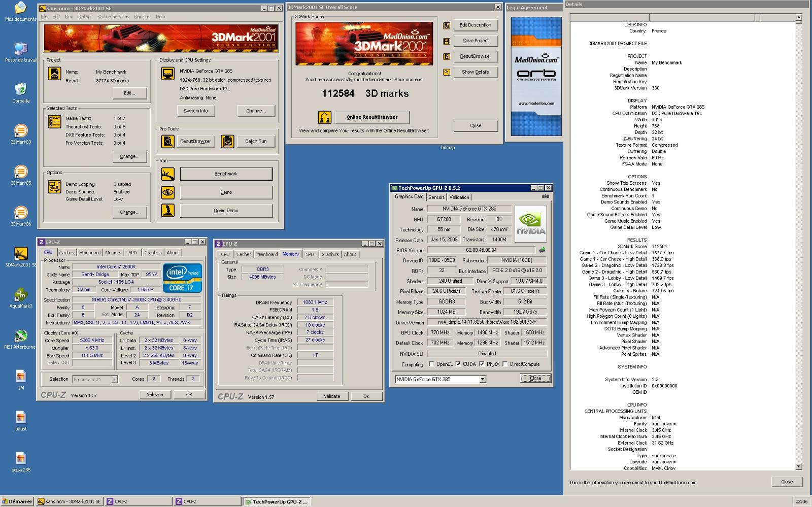Switch to 3DMark2001 SE taskbar item
Image resolution: width=812 pixels, height=507 pixels.
(70, 501)
